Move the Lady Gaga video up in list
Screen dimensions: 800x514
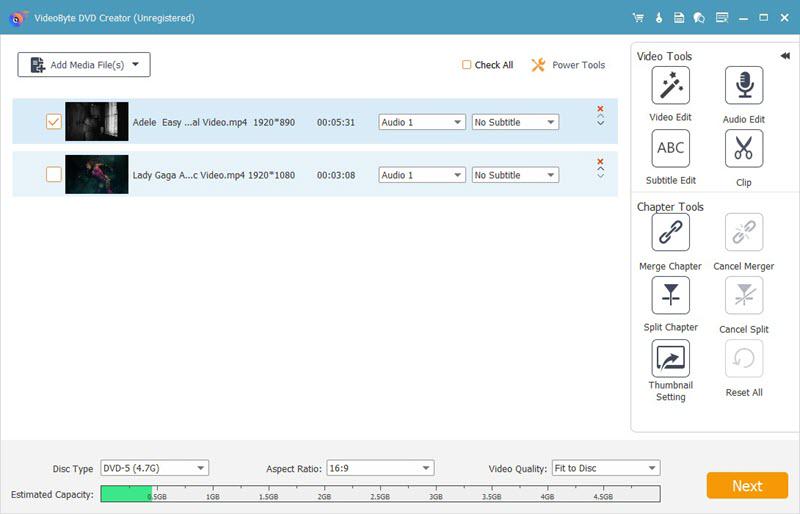tap(601, 168)
